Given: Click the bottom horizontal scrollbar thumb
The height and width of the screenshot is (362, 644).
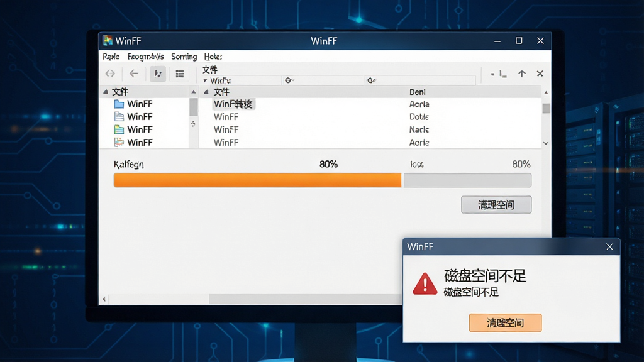Looking at the screenshot, I should click(306, 299).
